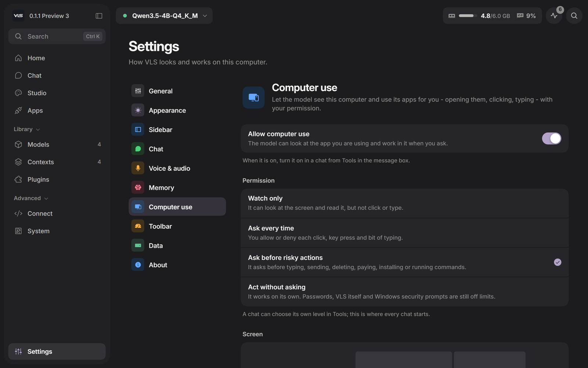Collapse the sidebar panel icon
Screen dimensions: 588x368
pos(99,16)
